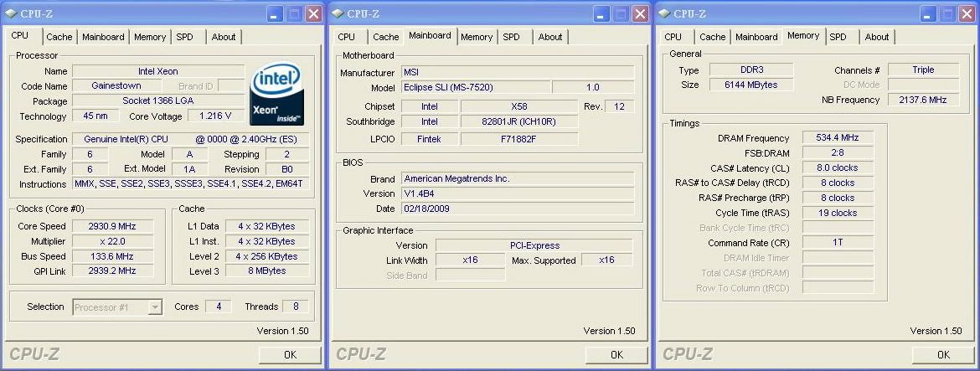The image size is (980, 371).
Task: Minimize the left CPU window
Action: click(x=275, y=13)
